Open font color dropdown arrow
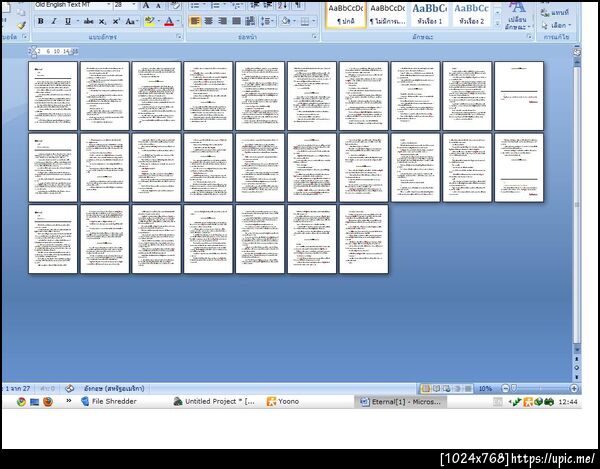This screenshot has width=600, height=469. pyautogui.click(x=178, y=21)
